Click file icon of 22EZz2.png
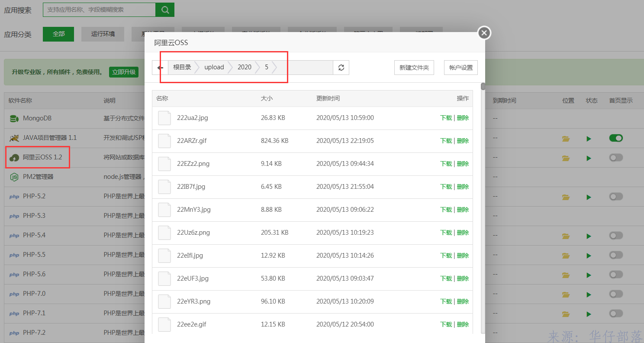This screenshot has height=343, width=644. coord(164,164)
